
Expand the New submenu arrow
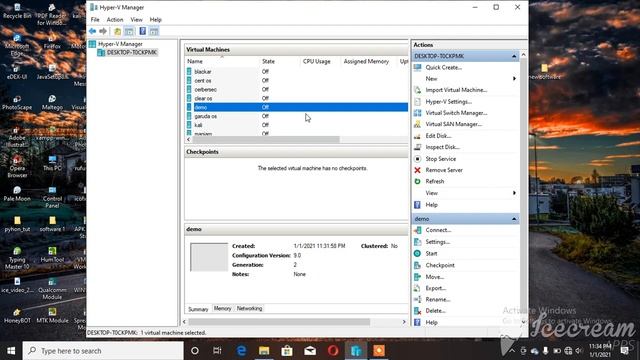click(514, 78)
